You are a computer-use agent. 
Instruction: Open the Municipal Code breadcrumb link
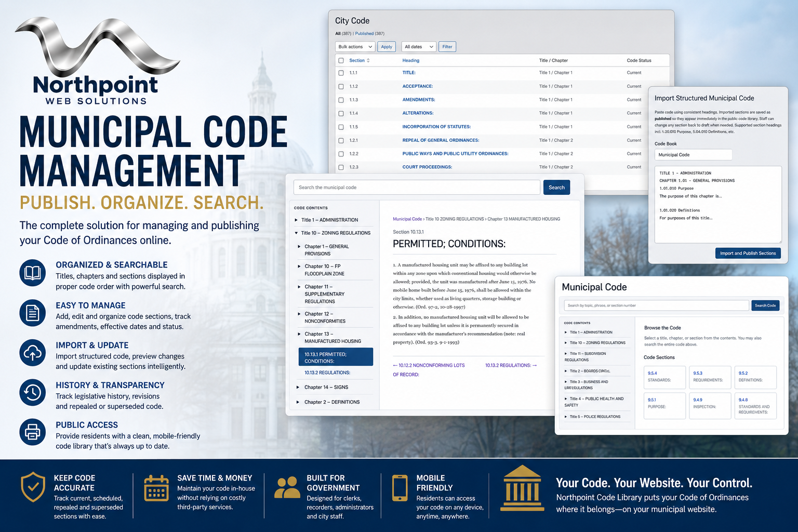[x=407, y=219]
